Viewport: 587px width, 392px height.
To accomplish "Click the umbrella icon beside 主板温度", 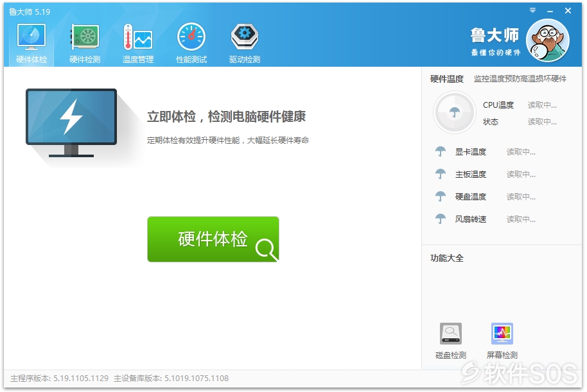I will click(x=441, y=174).
